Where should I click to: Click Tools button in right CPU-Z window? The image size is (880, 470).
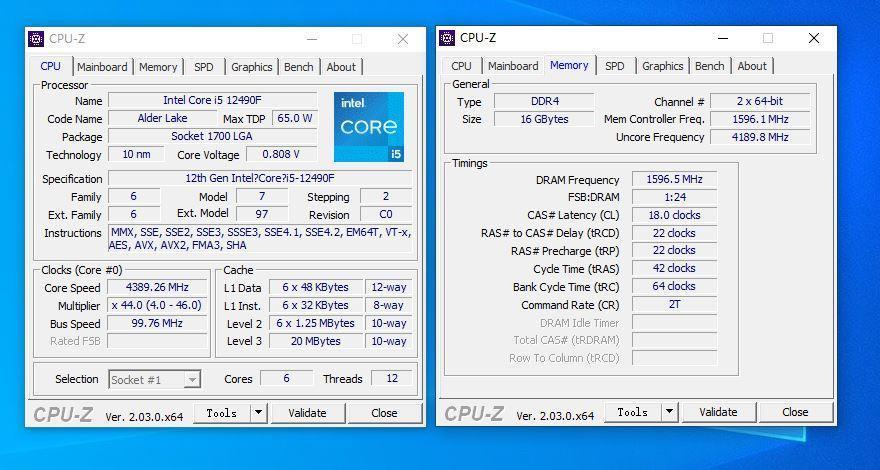tap(632, 412)
